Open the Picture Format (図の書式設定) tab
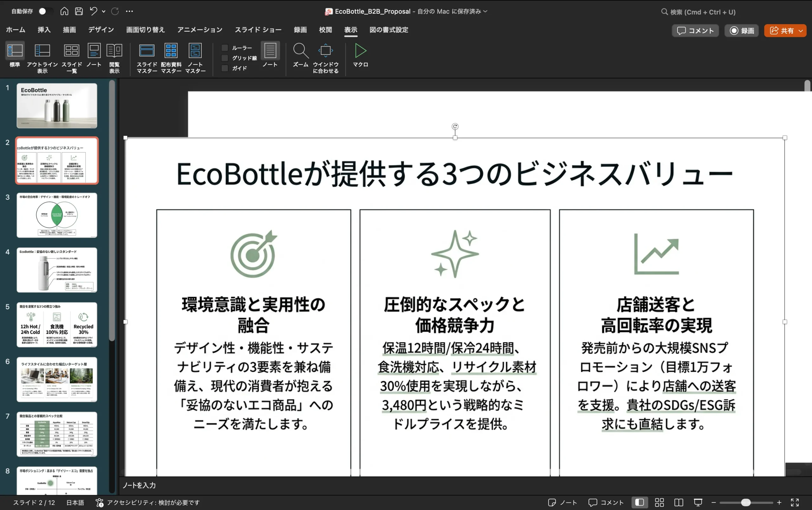The width and height of the screenshot is (812, 510). click(x=389, y=30)
